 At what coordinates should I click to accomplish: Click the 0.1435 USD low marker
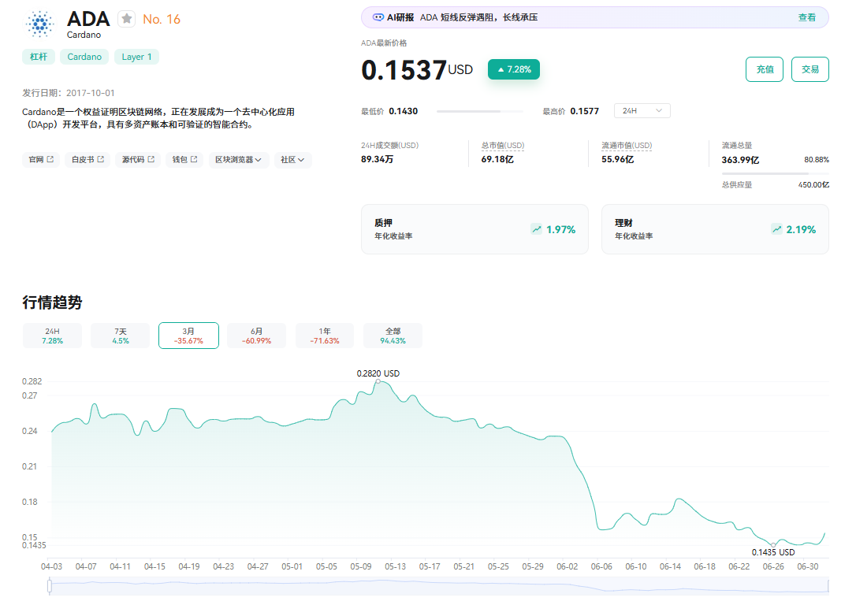[773, 545]
